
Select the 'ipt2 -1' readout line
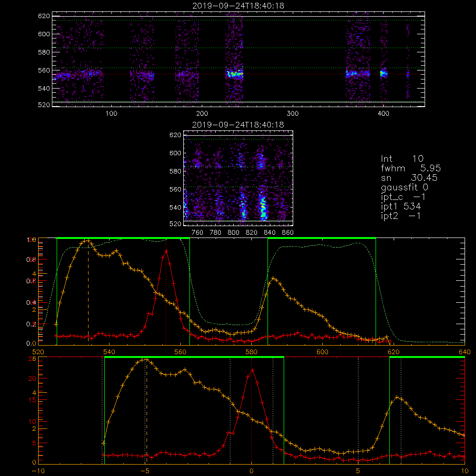pos(401,216)
